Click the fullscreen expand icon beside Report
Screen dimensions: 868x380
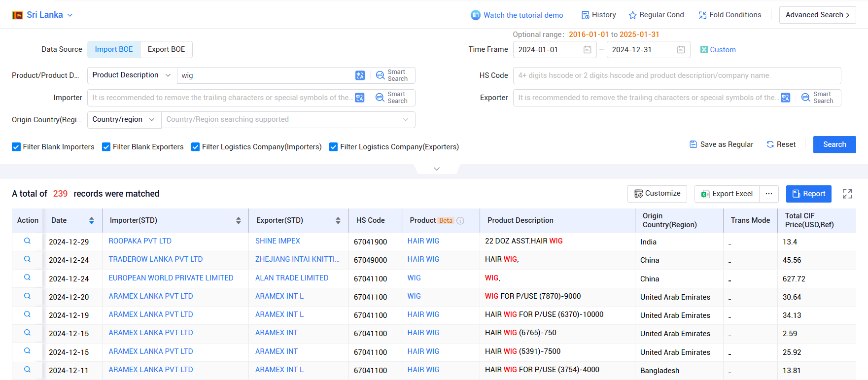[847, 194]
